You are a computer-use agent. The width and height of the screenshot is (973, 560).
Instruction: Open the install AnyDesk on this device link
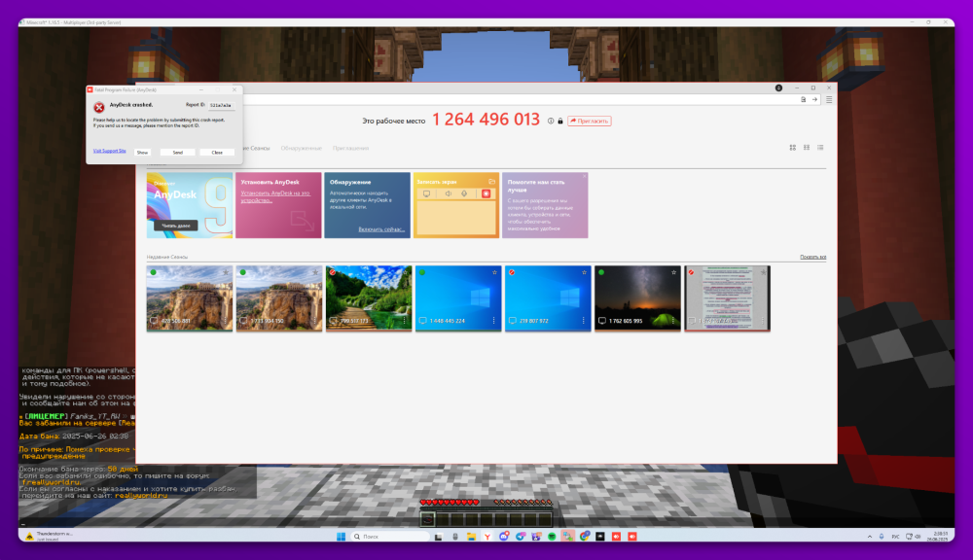[x=275, y=196]
